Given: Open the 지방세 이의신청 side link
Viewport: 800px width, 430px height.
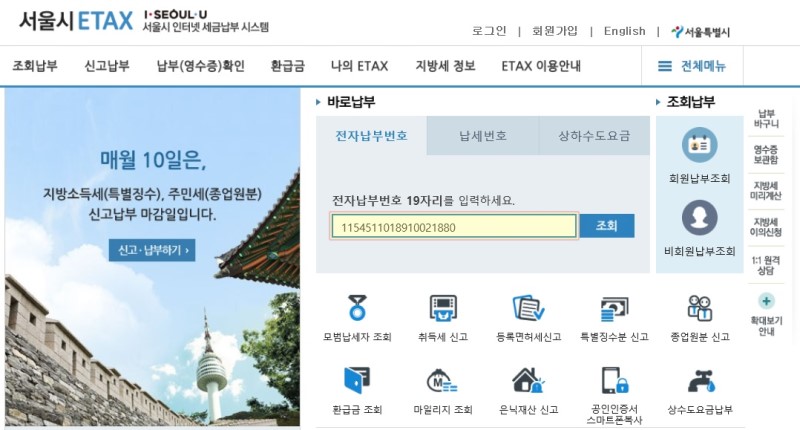Looking at the screenshot, I should coord(766,227).
